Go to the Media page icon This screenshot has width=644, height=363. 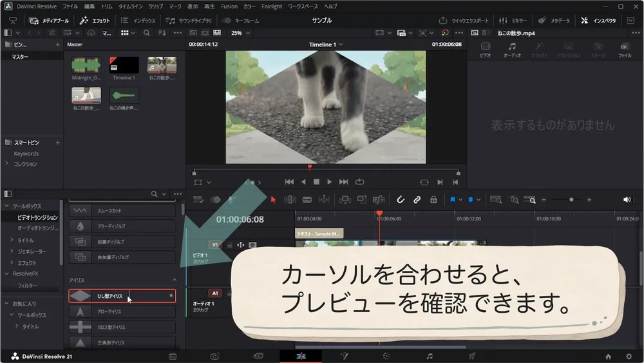pyautogui.click(x=173, y=357)
